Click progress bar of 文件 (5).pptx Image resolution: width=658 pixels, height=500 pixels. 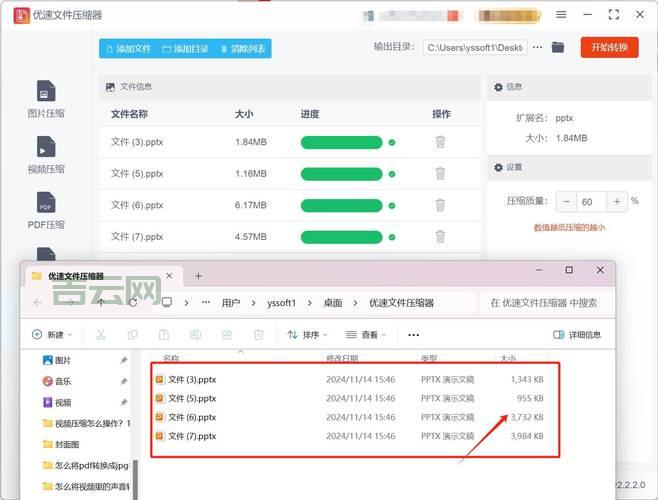tap(342, 174)
